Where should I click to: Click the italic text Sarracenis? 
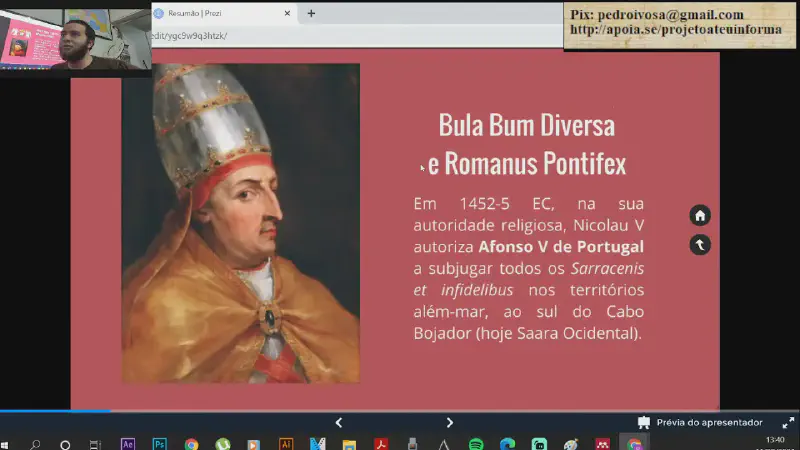pos(607,268)
